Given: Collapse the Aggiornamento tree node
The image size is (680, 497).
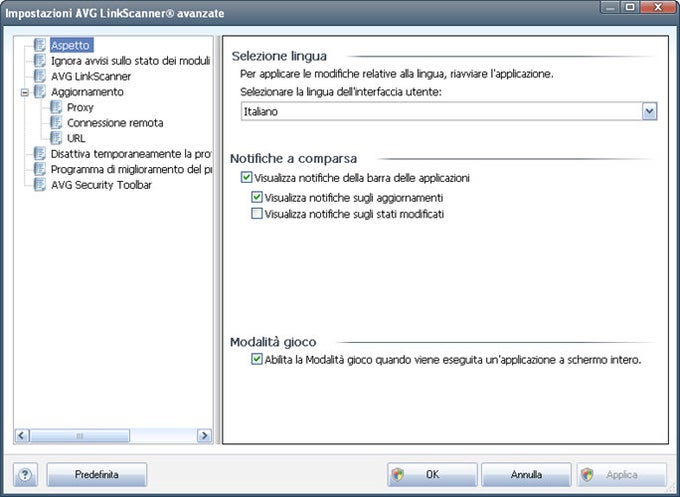Looking at the screenshot, I should point(25,92).
